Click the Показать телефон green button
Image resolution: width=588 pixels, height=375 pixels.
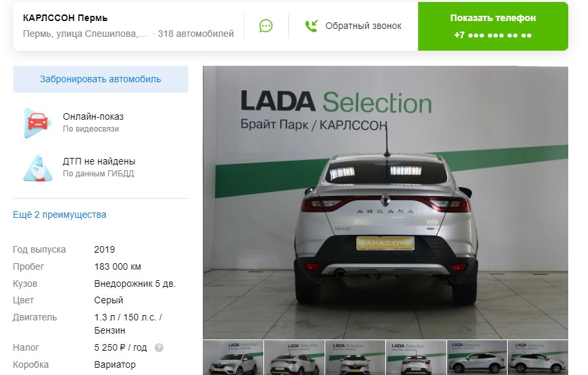[x=493, y=26]
